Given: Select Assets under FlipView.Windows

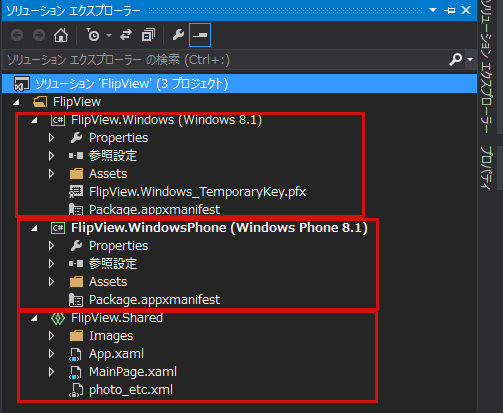Looking at the screenshot, I should pyautogui.click(x=108, y=174).
